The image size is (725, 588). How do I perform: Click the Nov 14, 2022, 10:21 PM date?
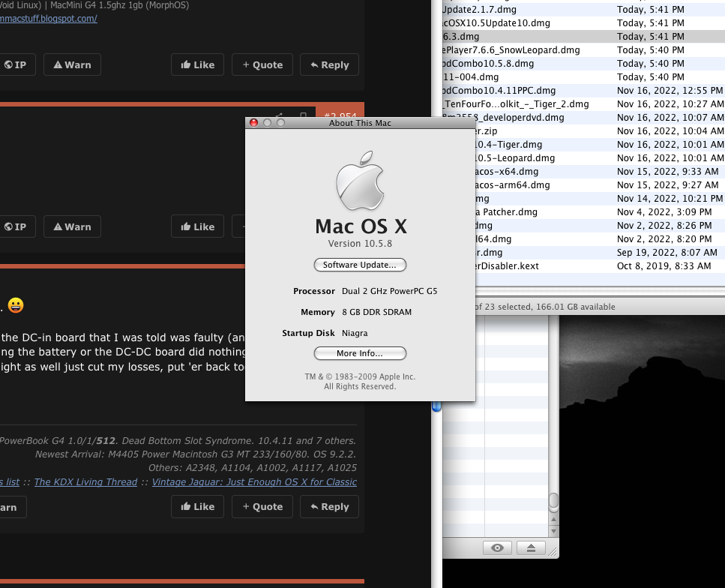(670, 199)
